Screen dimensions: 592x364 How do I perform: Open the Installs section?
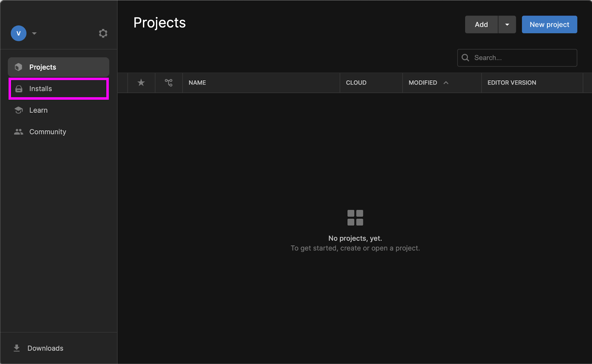tap(41, 89)
